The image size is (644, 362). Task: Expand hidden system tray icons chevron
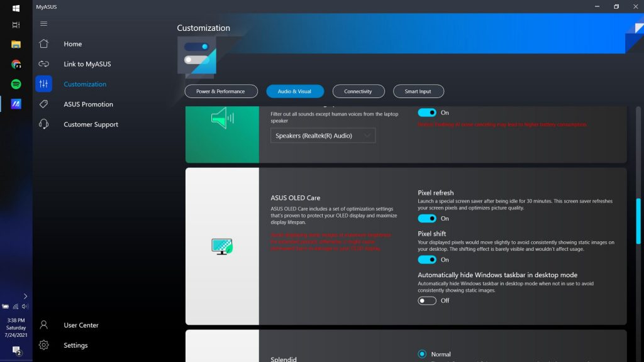click(x=25, y=296)
